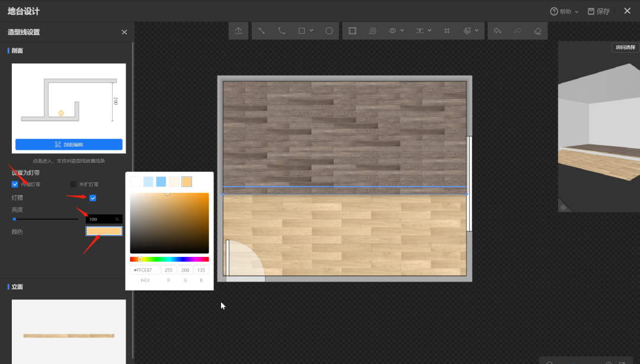Image resolution: width=640 pixels, height=364 pixels.
Task: Open the rectangle tool dropdown arrow
Action: 312,31
